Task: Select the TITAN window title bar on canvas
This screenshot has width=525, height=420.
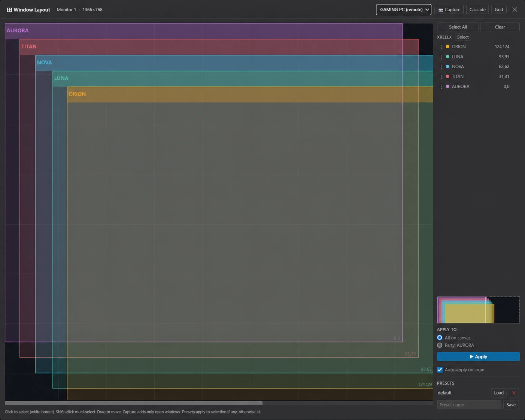Action: 219,47
